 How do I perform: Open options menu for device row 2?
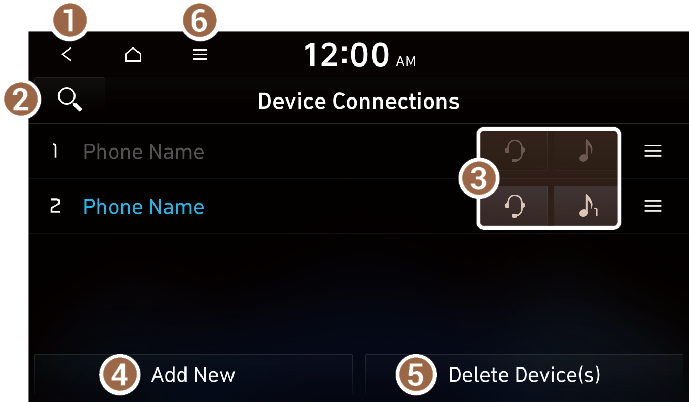653,206
